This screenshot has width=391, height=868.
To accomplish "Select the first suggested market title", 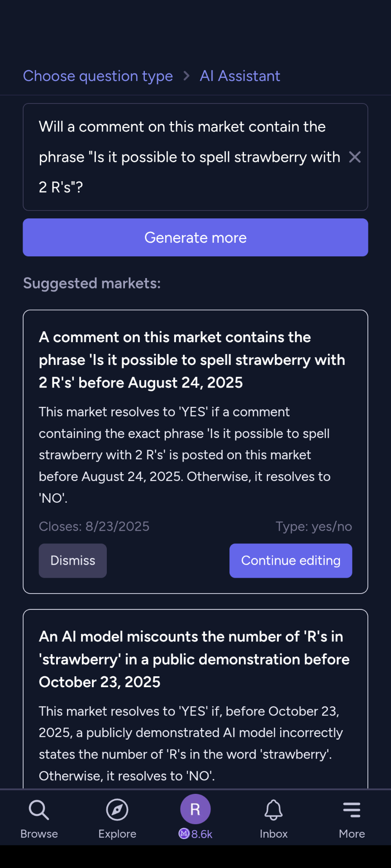I will [x=192, y=360].
